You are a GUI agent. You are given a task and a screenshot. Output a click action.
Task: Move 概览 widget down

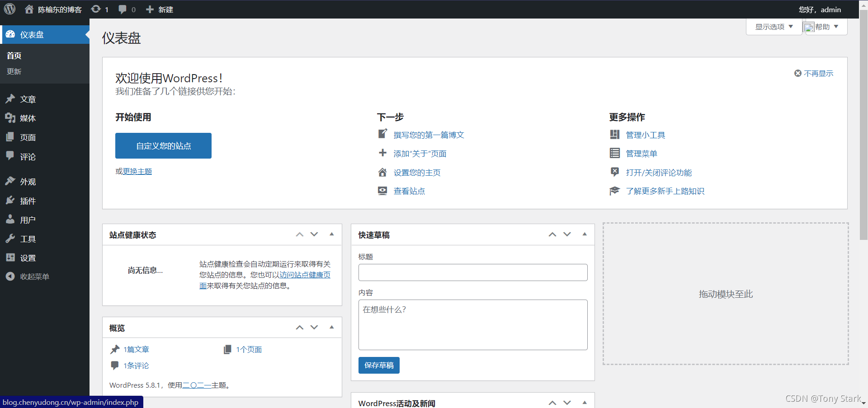click(314, 327)
